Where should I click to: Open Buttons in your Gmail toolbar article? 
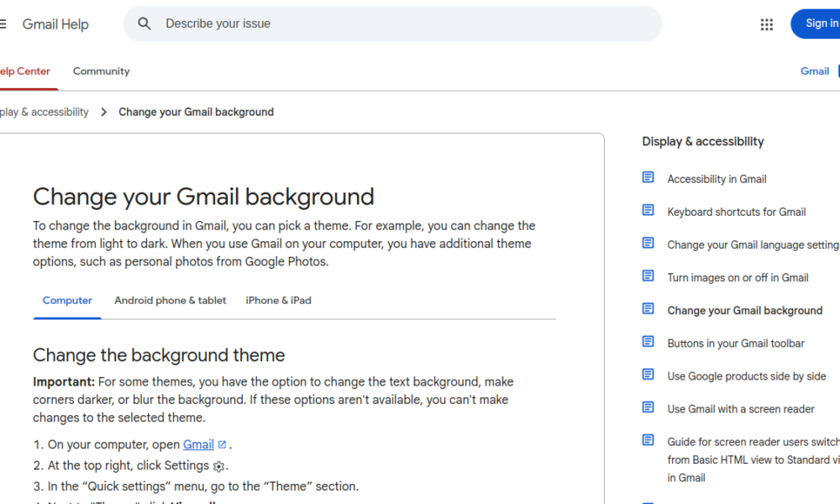click(x=736, y=344)
